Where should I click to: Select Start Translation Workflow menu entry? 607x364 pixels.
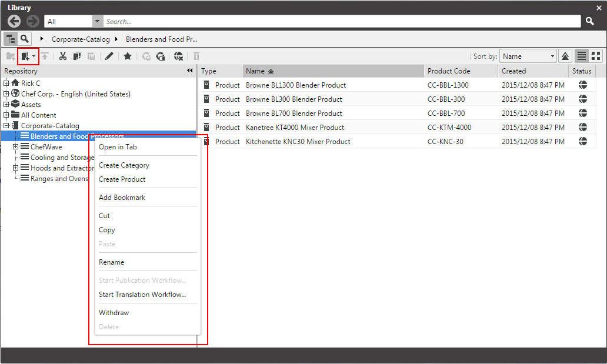click(142, 295)
